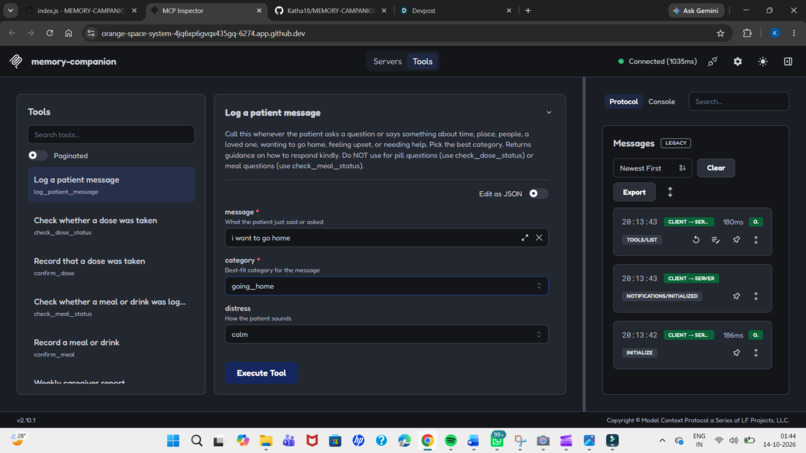The height and width of the screenshot is (453, 806).
Task: Show hidden system tray icons
Action: [662, 441]
